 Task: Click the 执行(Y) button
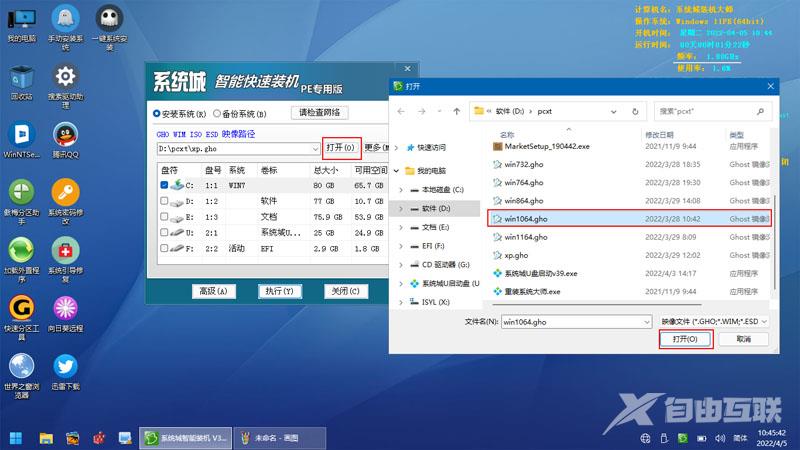tap(280, 291)
